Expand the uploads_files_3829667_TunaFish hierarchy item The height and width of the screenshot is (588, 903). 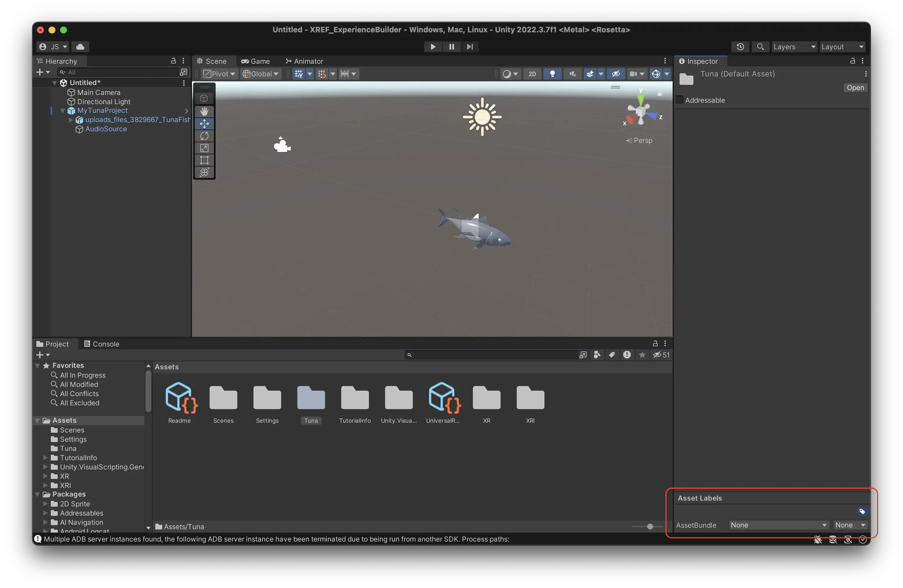click(70, 120)
